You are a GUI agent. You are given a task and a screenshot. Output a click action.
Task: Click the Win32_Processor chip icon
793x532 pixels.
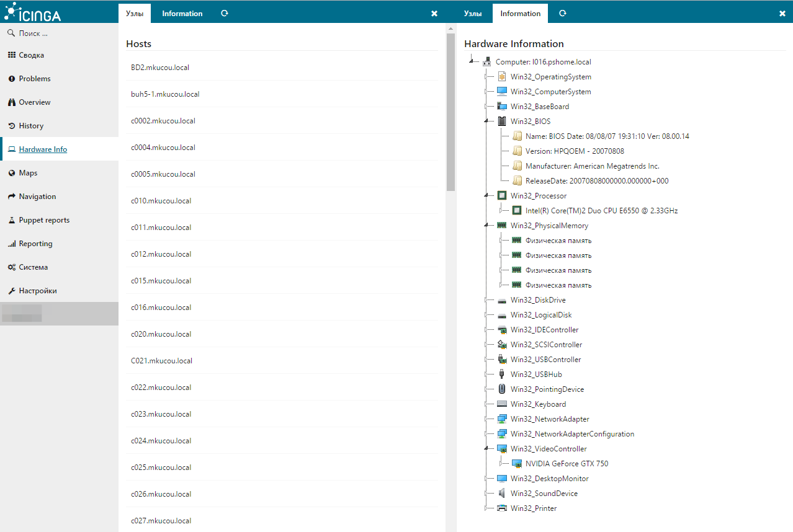tap(502, 196)
